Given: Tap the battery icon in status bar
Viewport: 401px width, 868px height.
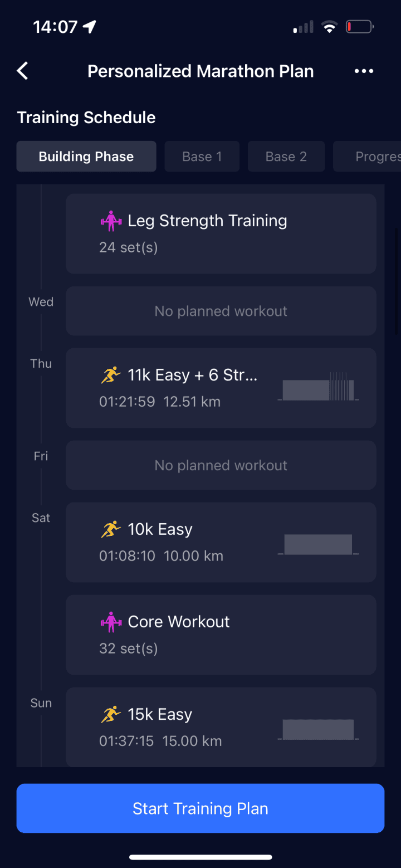Looking at the screenshot, I should point(359,27).
